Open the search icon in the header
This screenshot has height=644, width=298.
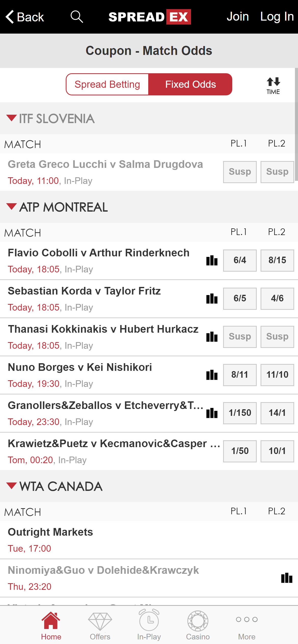coord(77,16)
